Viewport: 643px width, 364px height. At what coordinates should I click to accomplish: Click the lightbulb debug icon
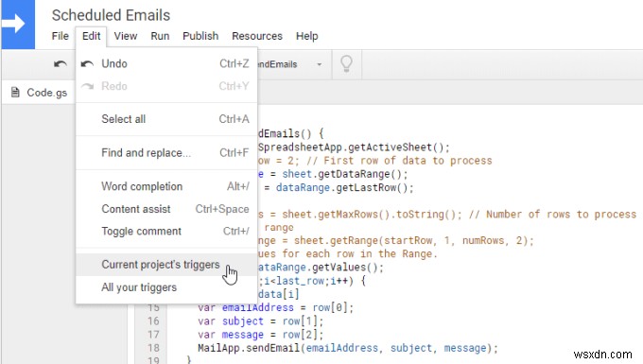(x=346, y=64)
